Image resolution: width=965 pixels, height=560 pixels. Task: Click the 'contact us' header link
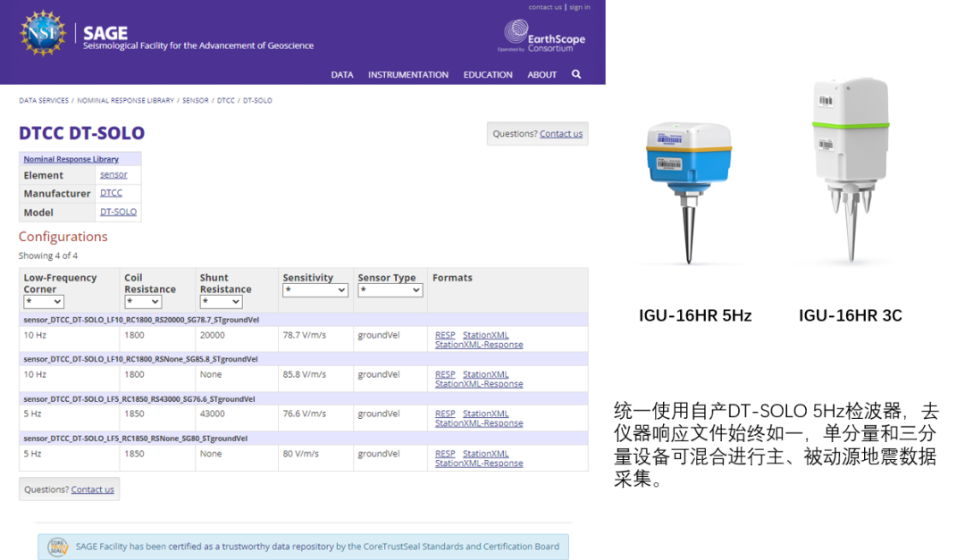pos(545,7)
